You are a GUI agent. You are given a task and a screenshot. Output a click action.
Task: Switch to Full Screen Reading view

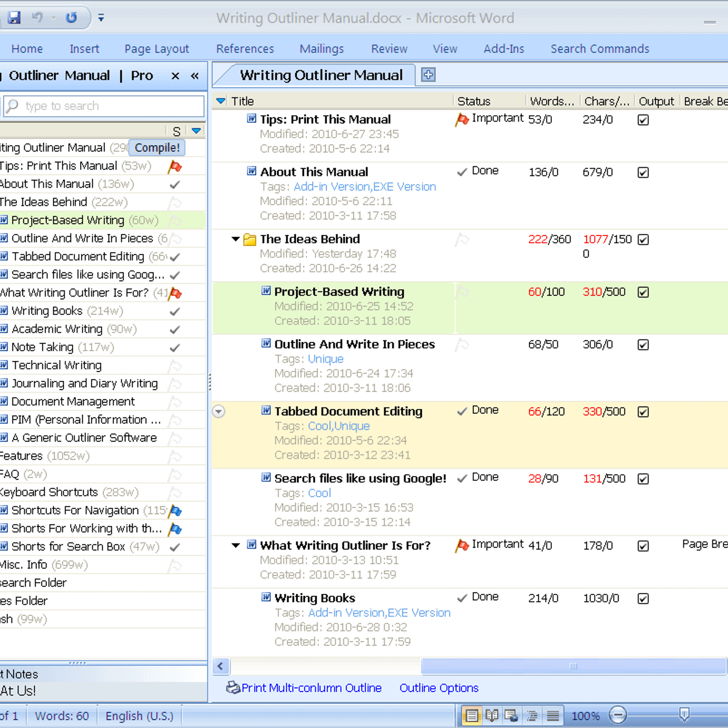(x=492, y=716)
